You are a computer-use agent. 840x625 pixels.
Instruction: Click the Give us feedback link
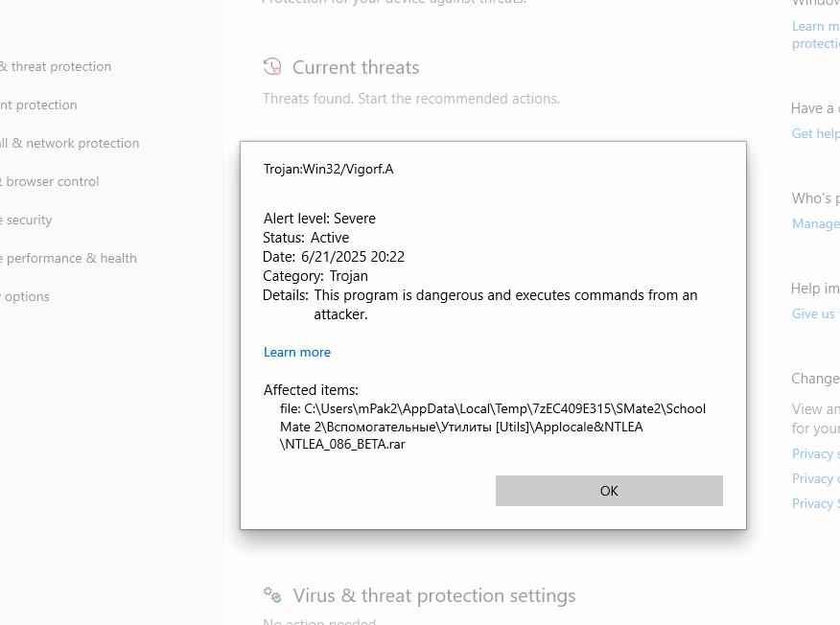815,313
